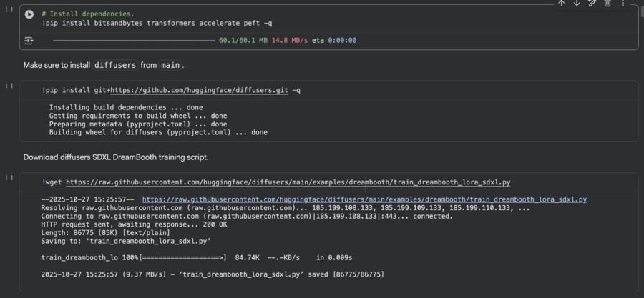This screenshot has width=644, height=298.
Task: Open the raw.githubusercontent URL in wget output
Action: coord(364,199)
